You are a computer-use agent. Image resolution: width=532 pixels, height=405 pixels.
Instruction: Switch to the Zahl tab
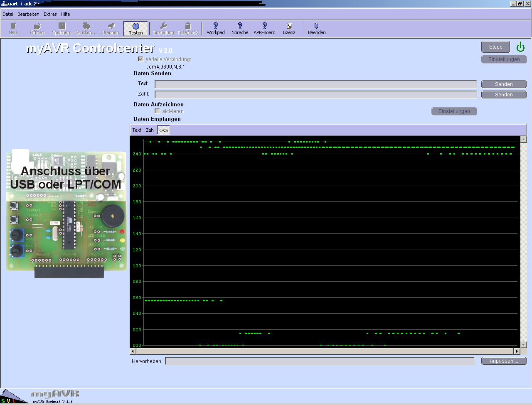(150, 130)
